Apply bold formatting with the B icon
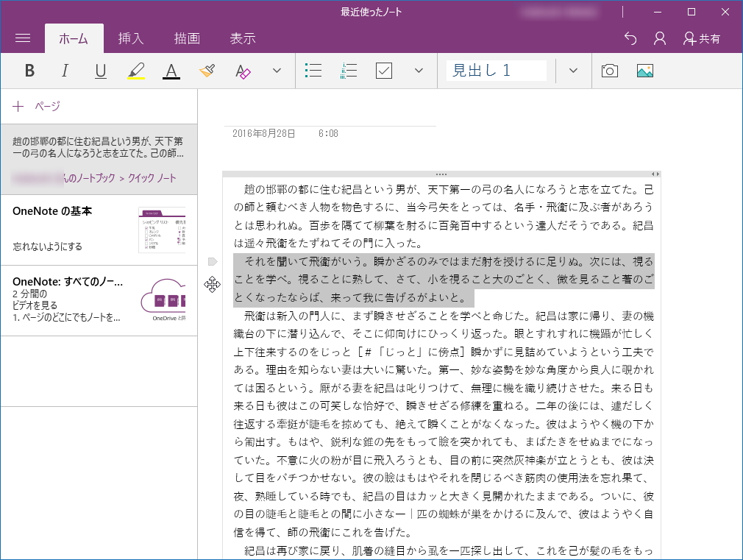The image size is (743, 560). pos(29,70)
